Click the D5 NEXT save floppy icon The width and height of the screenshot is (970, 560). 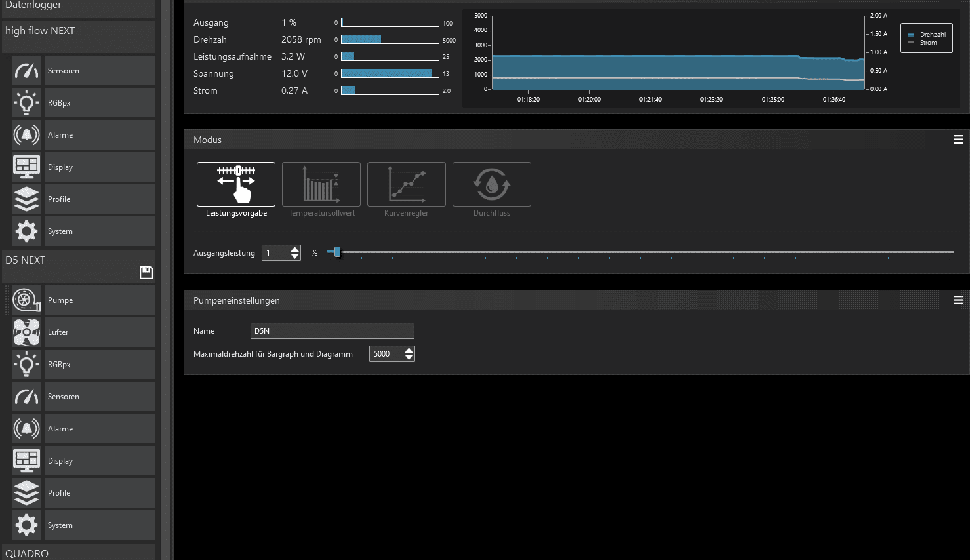tap(146, 273)
